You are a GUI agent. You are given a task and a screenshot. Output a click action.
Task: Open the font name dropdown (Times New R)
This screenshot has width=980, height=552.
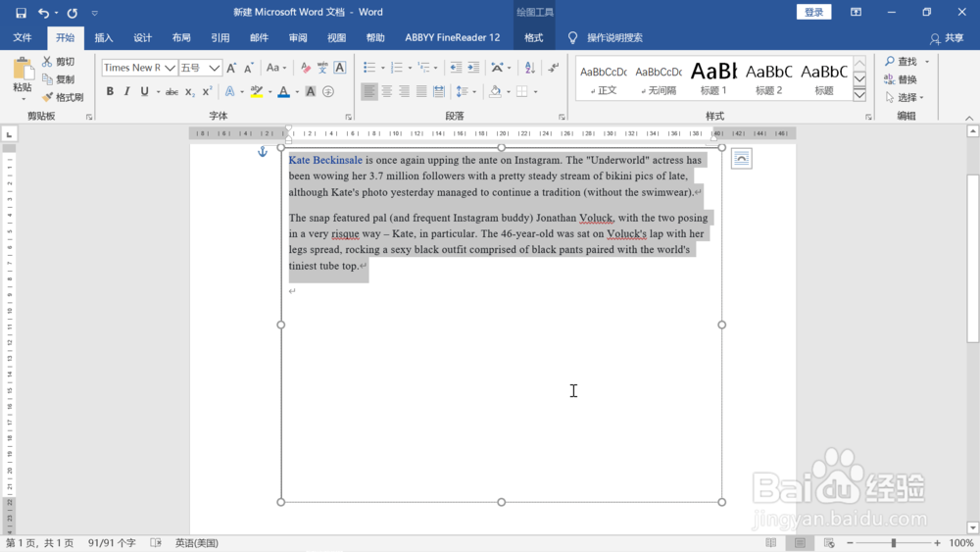pos(170,68)
